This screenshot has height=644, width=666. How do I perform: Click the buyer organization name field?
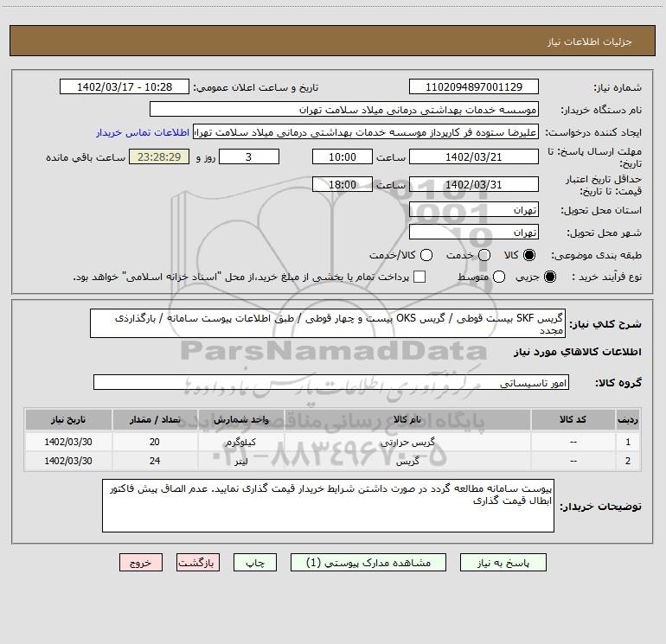344,110
